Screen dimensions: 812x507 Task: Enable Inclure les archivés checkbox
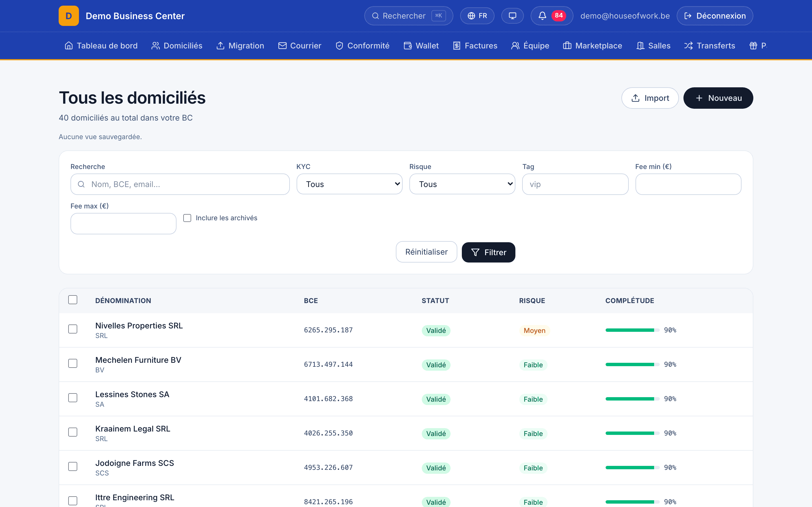pyautogui.click(x=187, y=218)
